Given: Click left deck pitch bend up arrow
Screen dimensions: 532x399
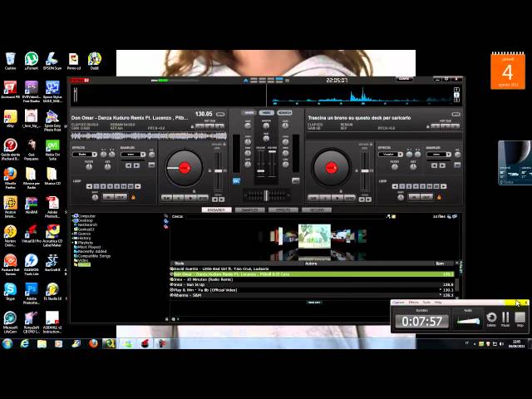Looking at the screenshot, I should [x=222, y=199].
